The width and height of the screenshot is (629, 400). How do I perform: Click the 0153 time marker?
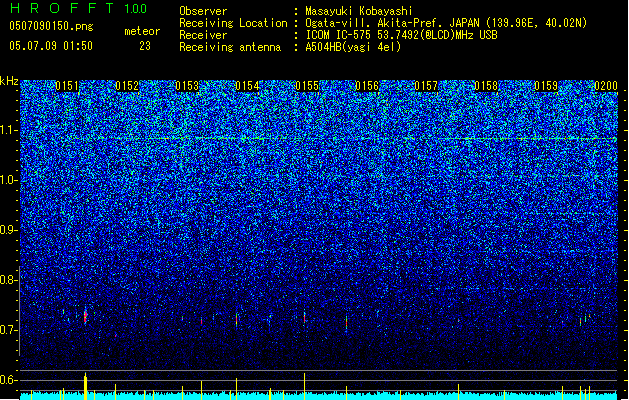[x=187, y=86]
